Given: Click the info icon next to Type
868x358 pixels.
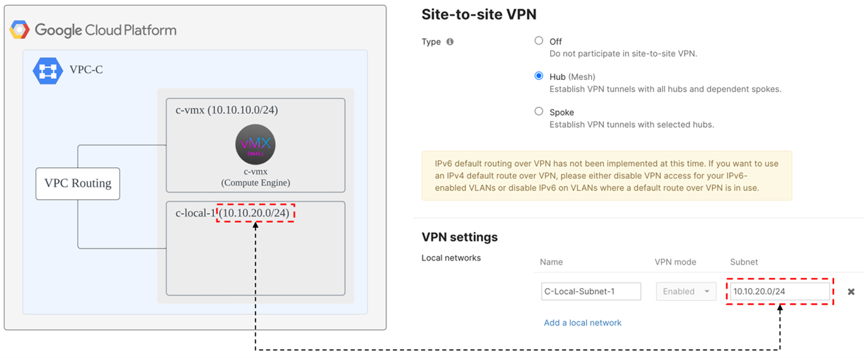Looking at the screenshot, I should (x=450, y=42).
